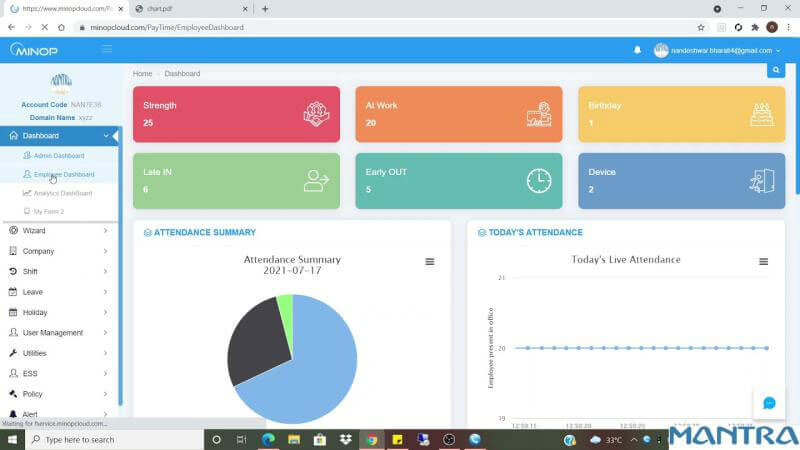The height and width of the screenshot is (450, 800).
Task: Click the Home breadcrumb link
Action: (142, 74)
